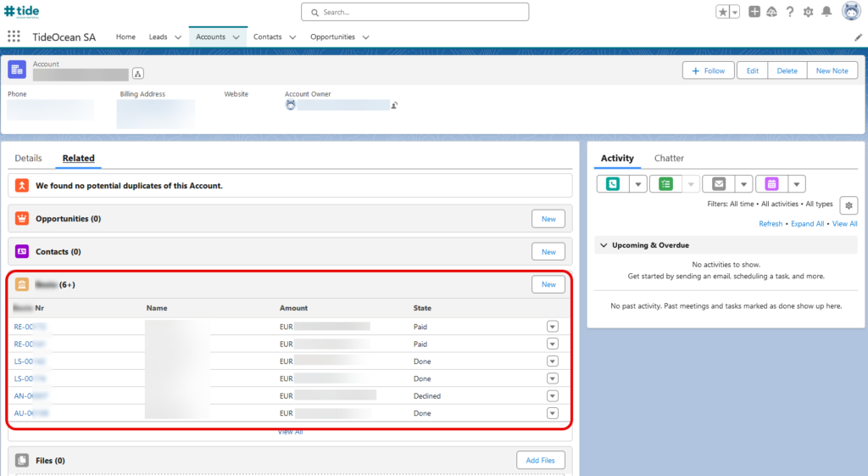Click the purple New Event calendar icon
Screen dimensions: 868x476
pyautogui.click(x=771, y=184)
